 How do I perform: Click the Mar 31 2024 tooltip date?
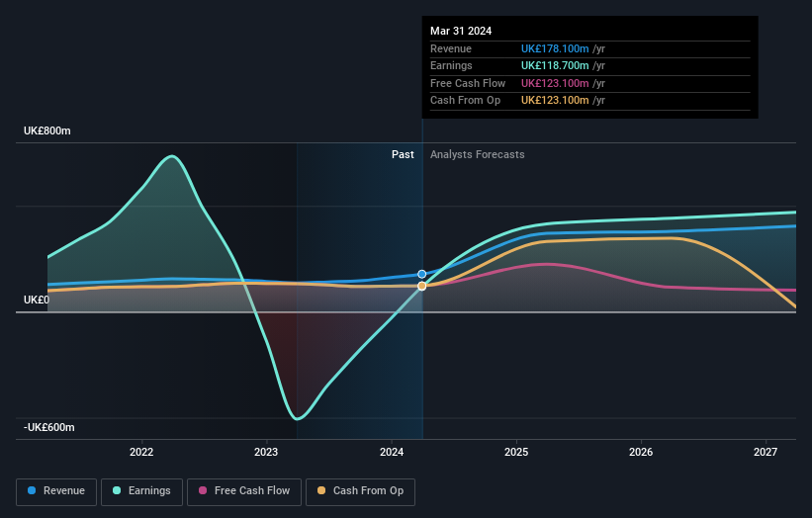461,31
